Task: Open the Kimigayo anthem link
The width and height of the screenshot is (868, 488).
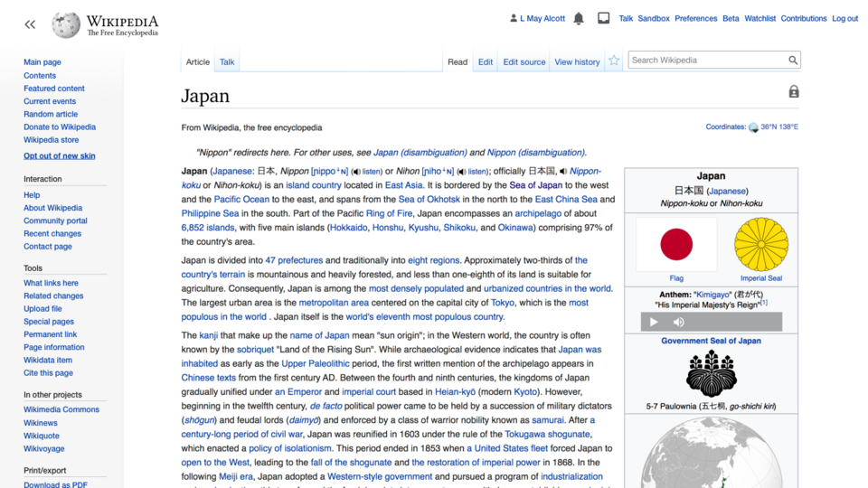Action: click(712, 295)
